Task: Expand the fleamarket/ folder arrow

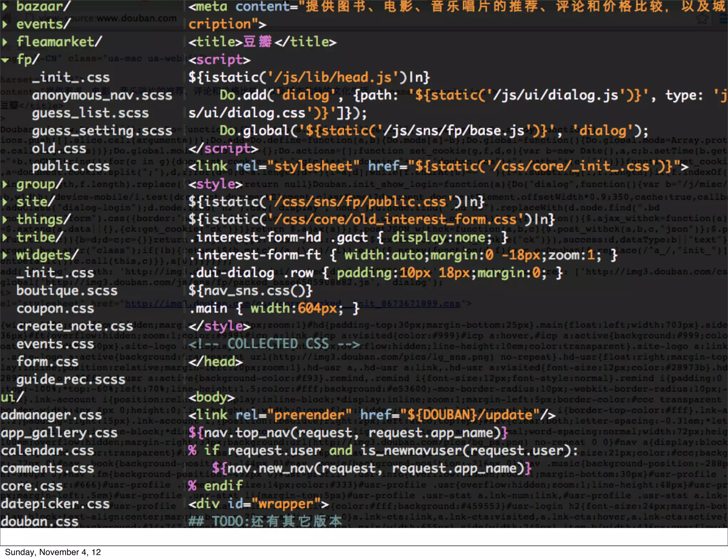Action: click(x=5, y=42)
